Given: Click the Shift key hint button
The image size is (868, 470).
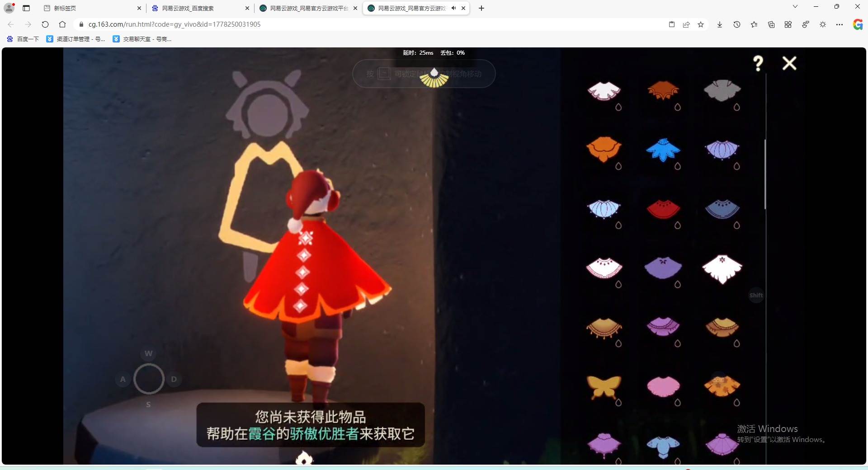Looking at the screenshot, I should point(756,296).
